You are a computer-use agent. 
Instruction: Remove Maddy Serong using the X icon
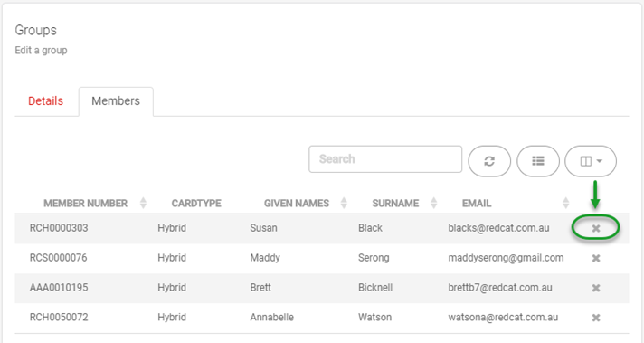(x=595, y=258)
